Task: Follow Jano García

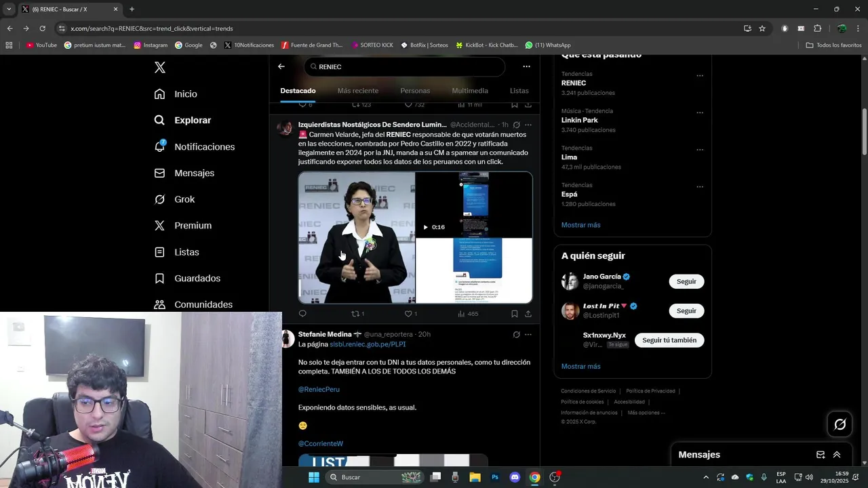Action: point(686,281)
